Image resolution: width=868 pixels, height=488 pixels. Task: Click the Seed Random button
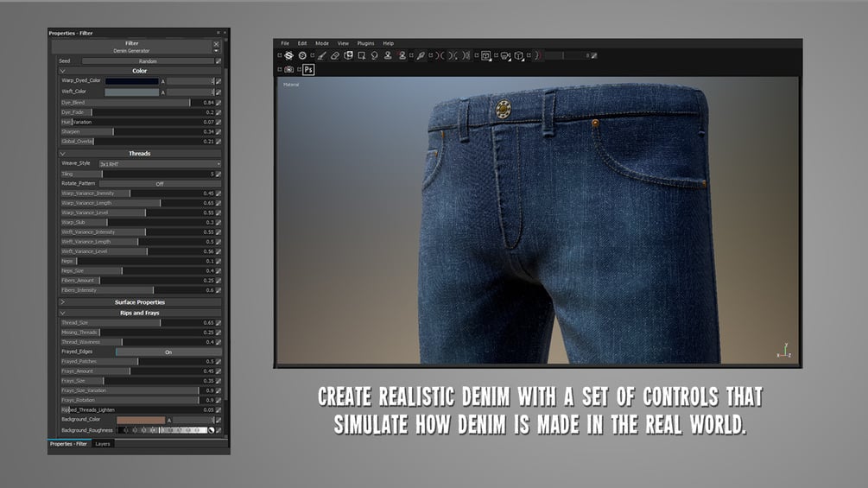pyautogui.click(x=148, y=61)
